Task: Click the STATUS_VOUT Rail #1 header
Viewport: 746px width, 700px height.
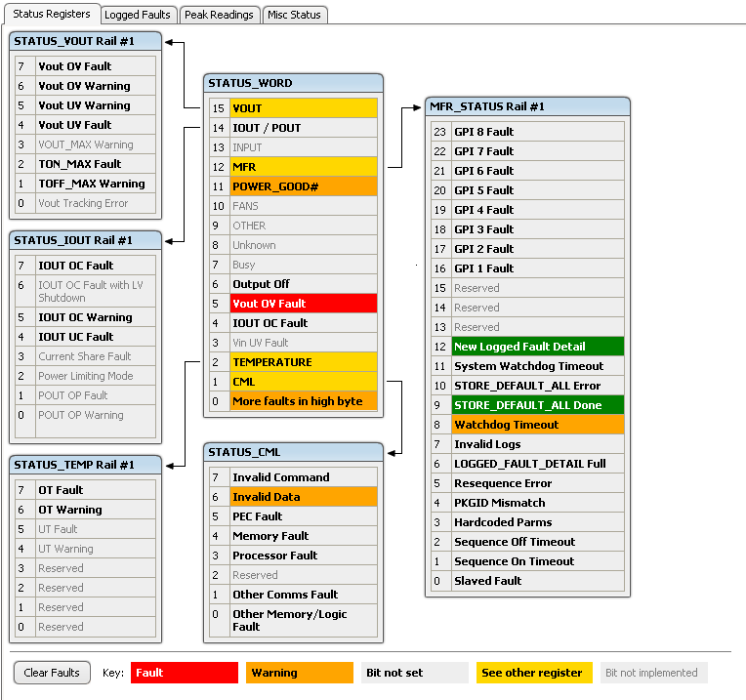Action: click(x=85, y=41)
